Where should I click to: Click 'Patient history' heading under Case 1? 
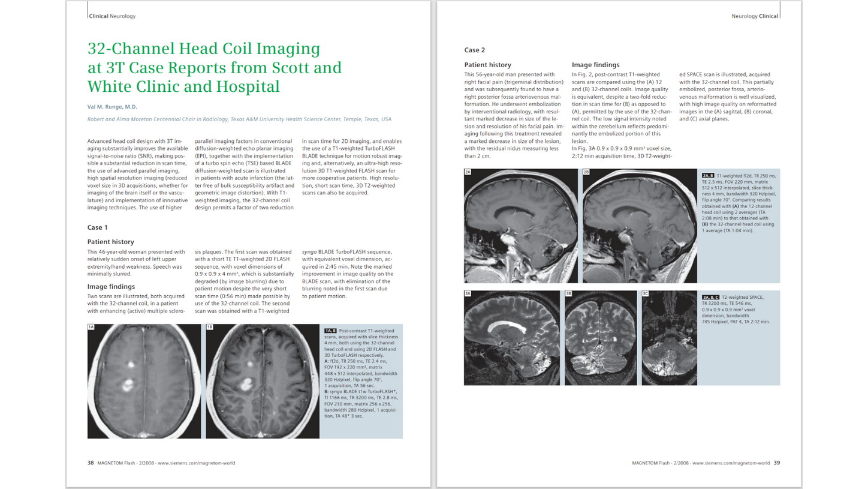pyautogui.click(x=111, y=242)
